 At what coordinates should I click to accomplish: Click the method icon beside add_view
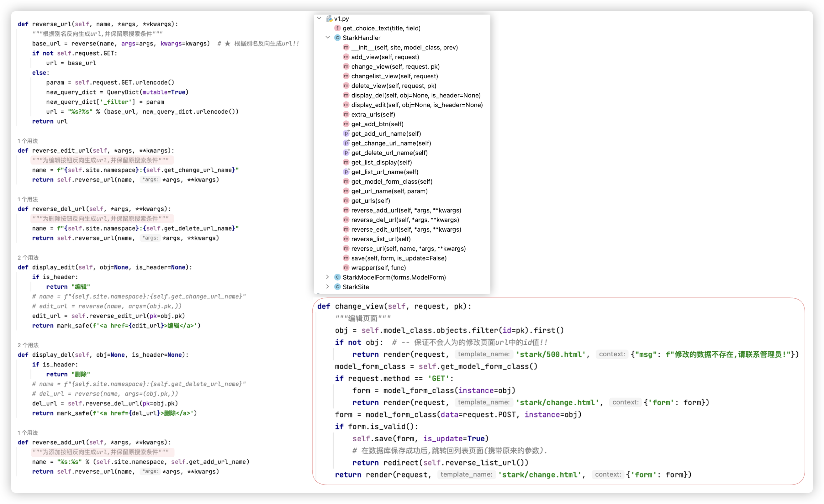[346, 57]
